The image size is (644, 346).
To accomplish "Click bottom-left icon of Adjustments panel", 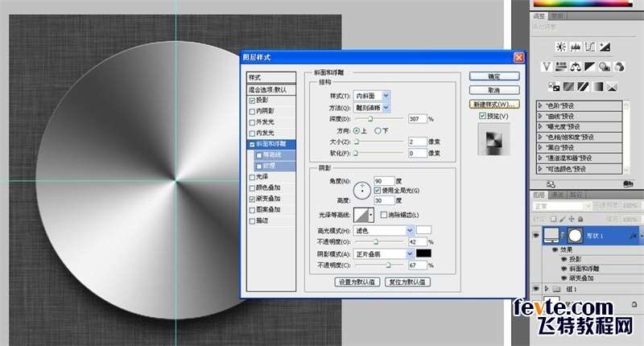I will (551, 184).
